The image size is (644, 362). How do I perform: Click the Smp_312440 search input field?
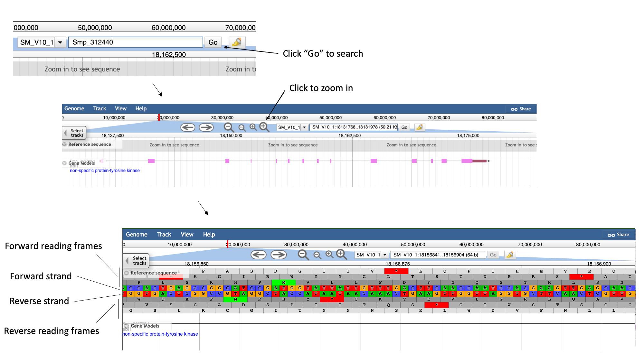point(136,42)
